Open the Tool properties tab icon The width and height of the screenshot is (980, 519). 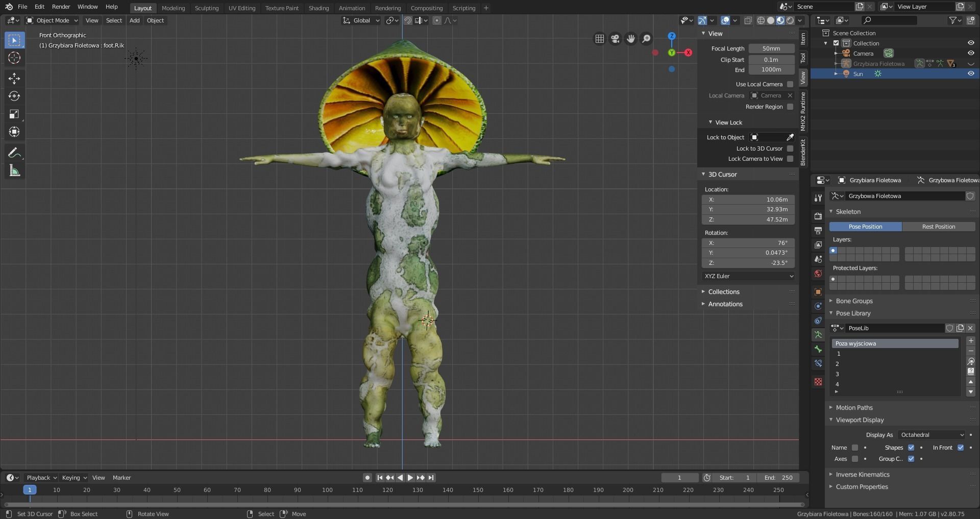pyautogui.click(x=818, y=198)
